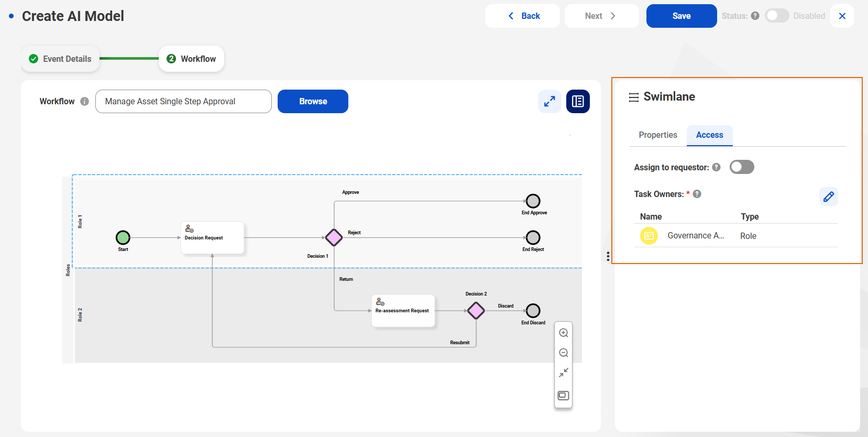
Task: Click the Next button
Action: [602, 16]
